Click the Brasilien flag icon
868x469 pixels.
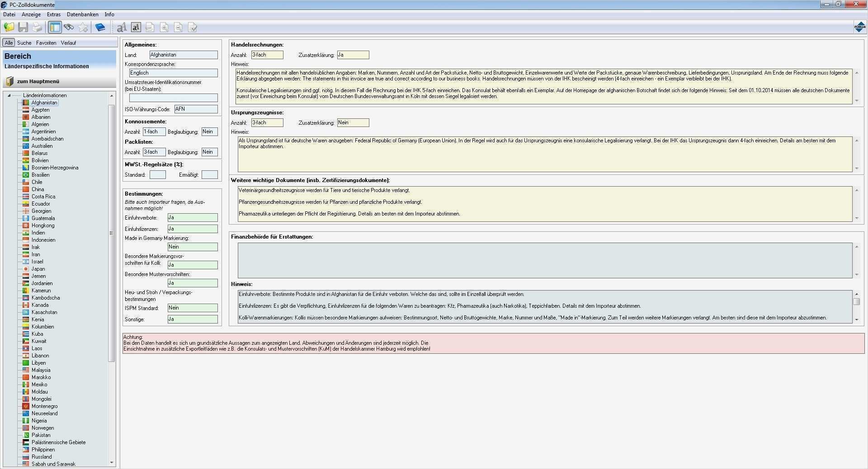point(26,175)
